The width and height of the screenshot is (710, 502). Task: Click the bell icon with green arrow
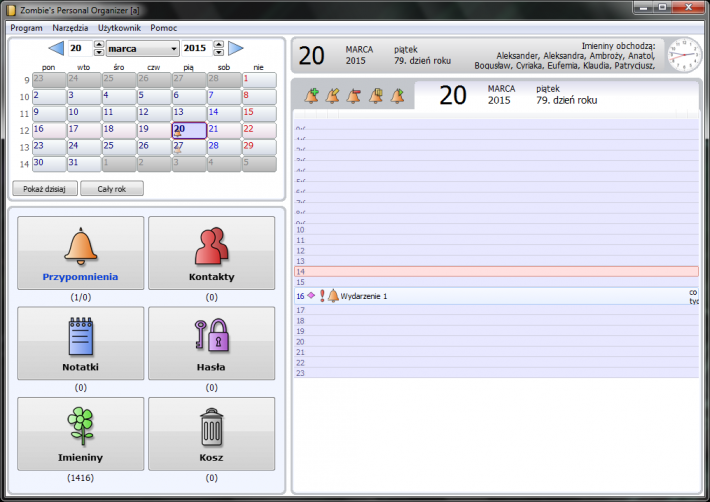coord(398,96)
